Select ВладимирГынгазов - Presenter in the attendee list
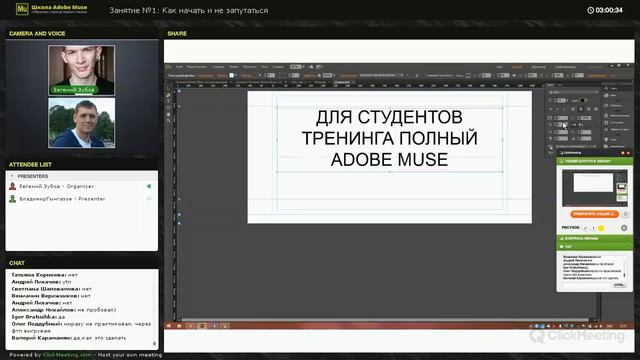This screenshot has height=360, width=640. click(x=62, y=199)
